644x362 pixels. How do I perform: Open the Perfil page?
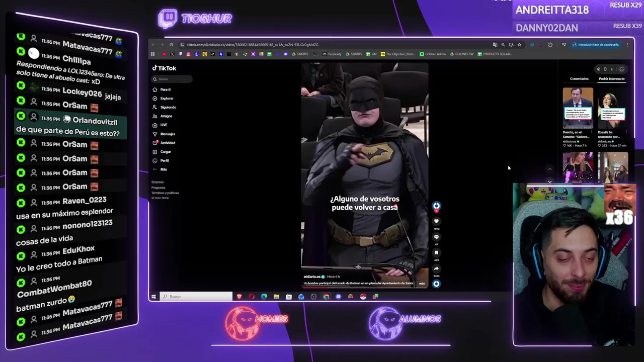point(161,160)
